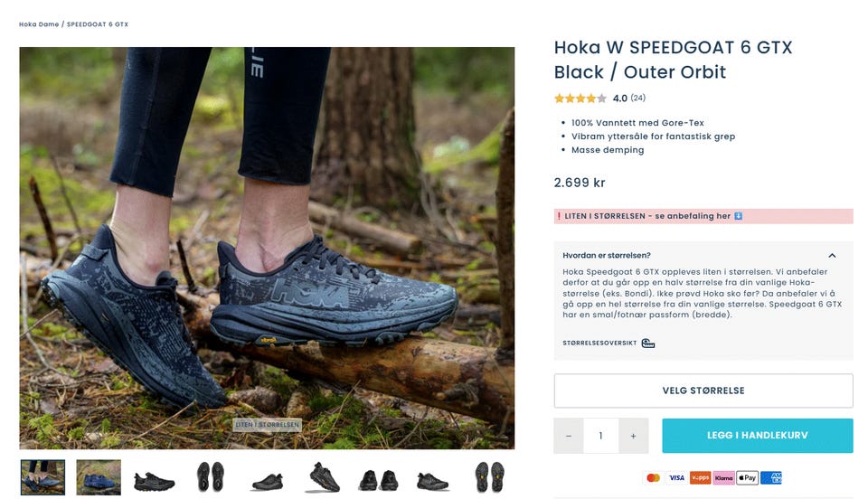This screenshot has height=499, width=868.
Task: Click the Mastercard payment icon
Action: pos(652,478)
